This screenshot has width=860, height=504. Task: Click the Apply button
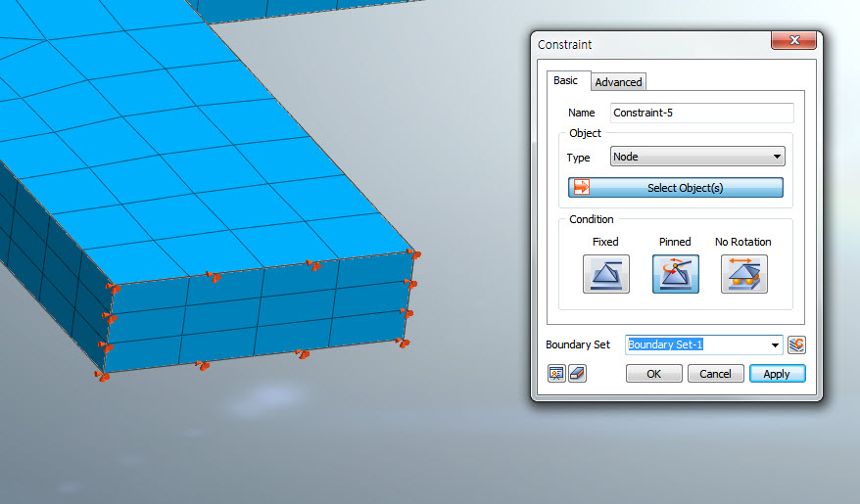(x=777, y=374)
